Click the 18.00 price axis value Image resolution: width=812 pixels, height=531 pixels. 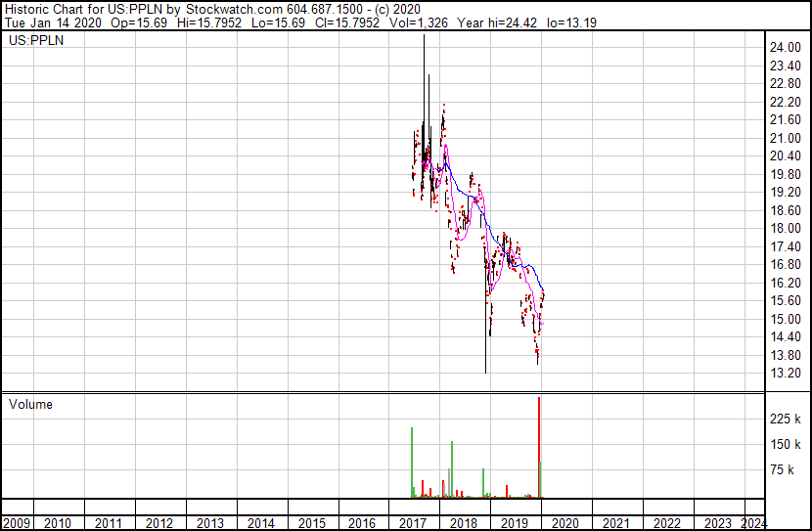[786, 229]
